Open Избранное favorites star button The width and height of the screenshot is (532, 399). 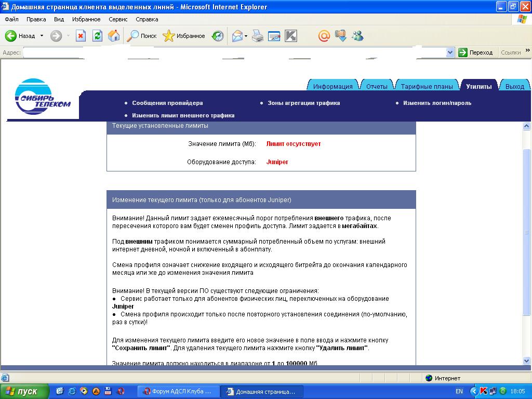[x=184, y=36]
